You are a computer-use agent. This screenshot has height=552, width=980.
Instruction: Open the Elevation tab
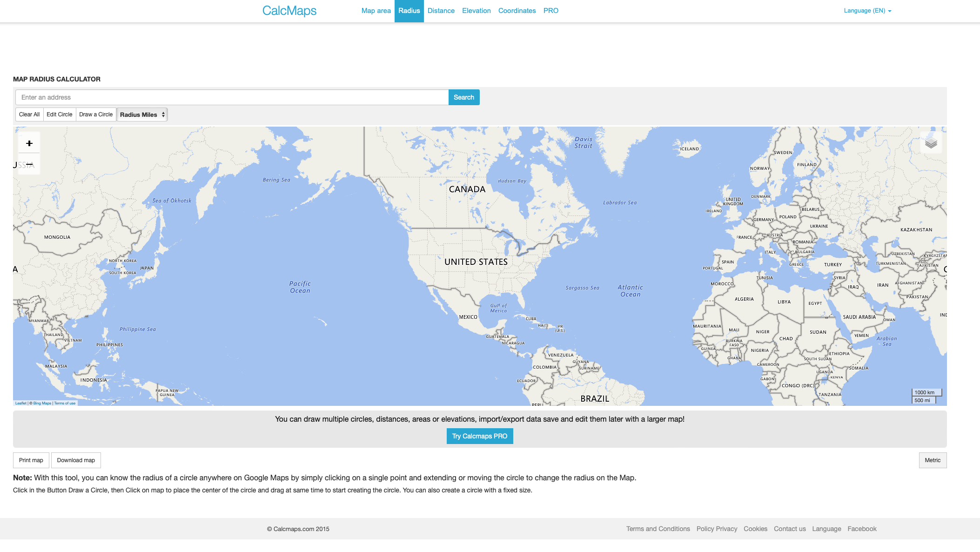[x=476, y=11]
